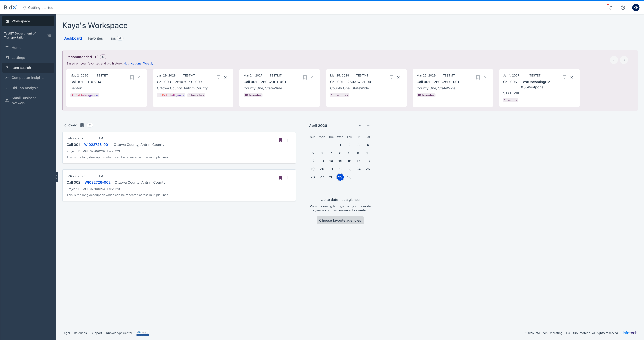Select April 15 in the calendar
Screen dimensions: 644x340
click(x=340, y=161)
